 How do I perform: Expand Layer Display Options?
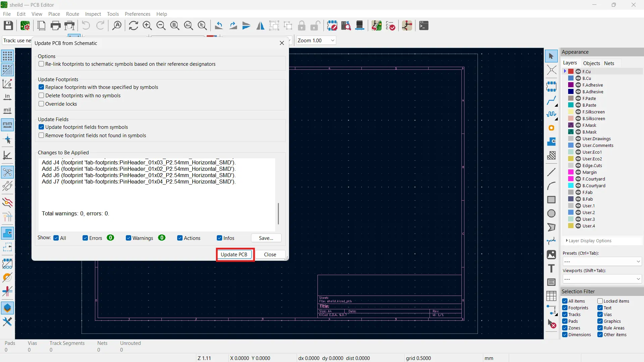tap(589, 241)
